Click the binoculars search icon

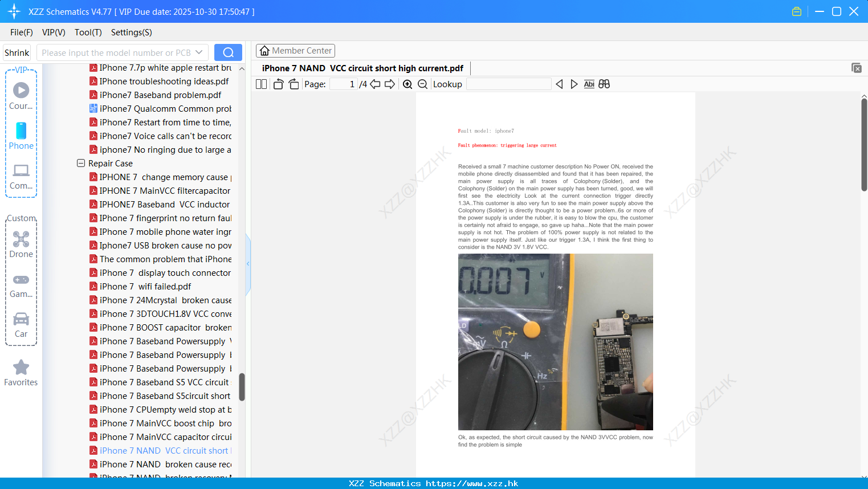coord(604,84)
